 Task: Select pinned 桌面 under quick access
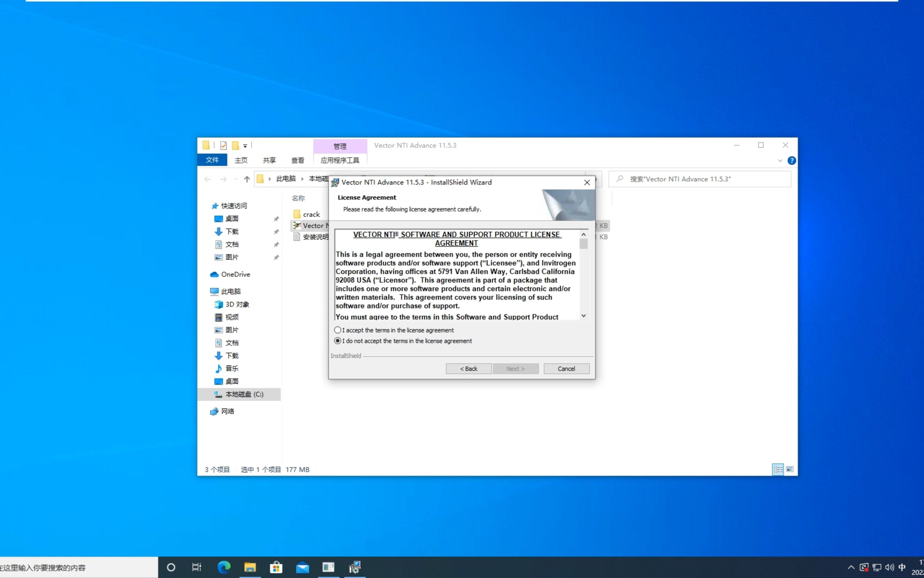232,219
